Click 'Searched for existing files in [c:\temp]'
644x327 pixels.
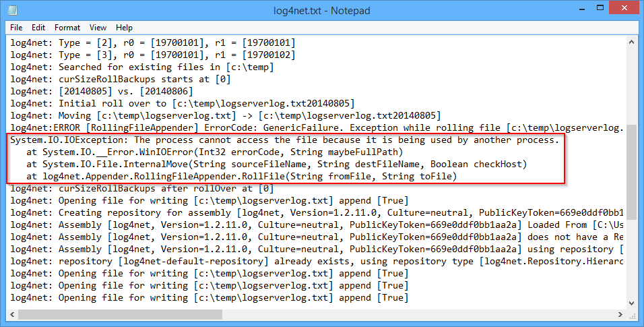[x=142, y=67]
